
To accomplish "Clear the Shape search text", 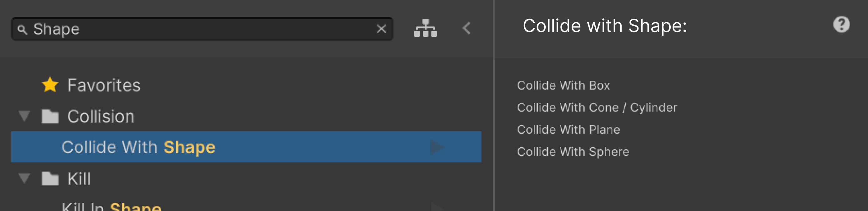I will pos(381,29).
